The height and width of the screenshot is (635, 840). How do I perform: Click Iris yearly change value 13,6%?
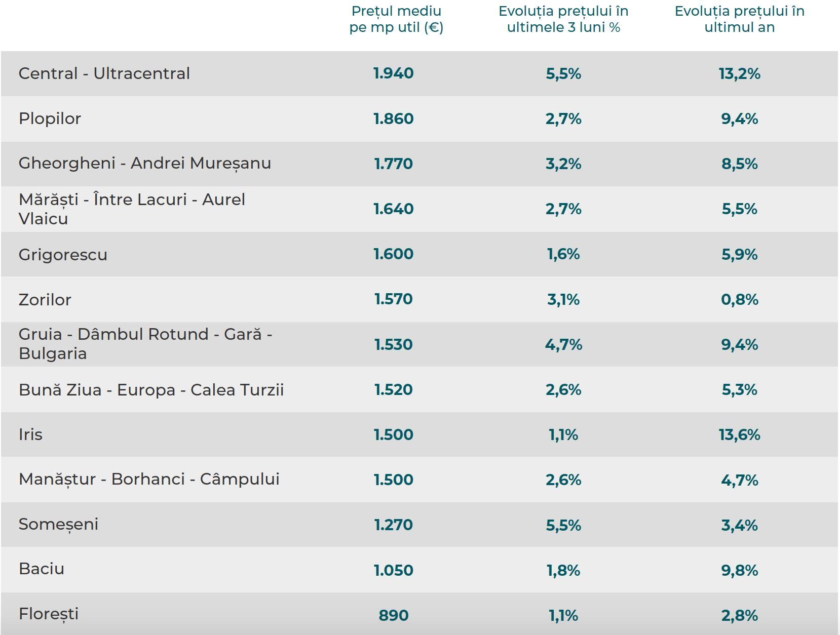pyautogui.click(x=739, y=434)
